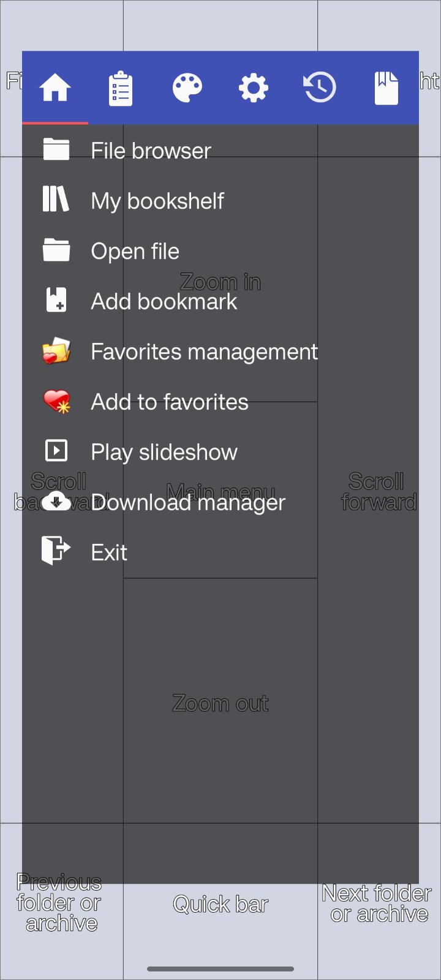This screenshot has height=980, width=441.
Task: Open the bookmarked page tab
Action: point(386,88)
